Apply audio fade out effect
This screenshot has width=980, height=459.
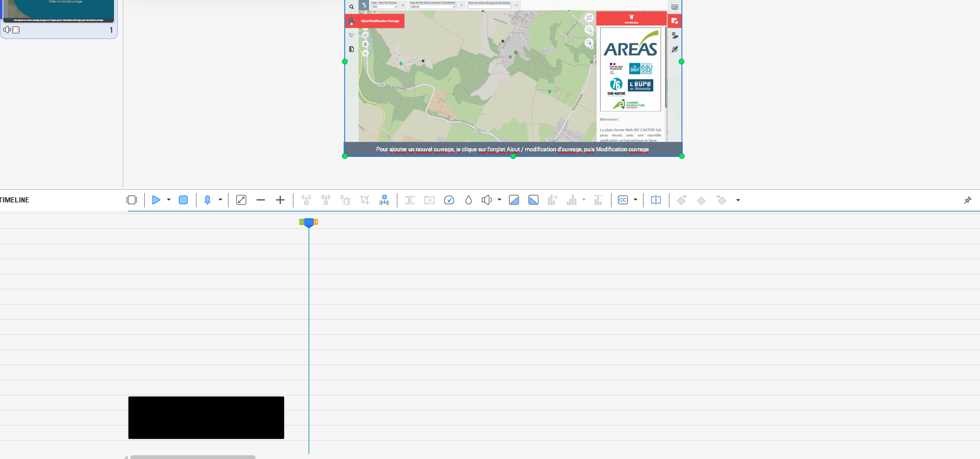[x=533, y=200]
